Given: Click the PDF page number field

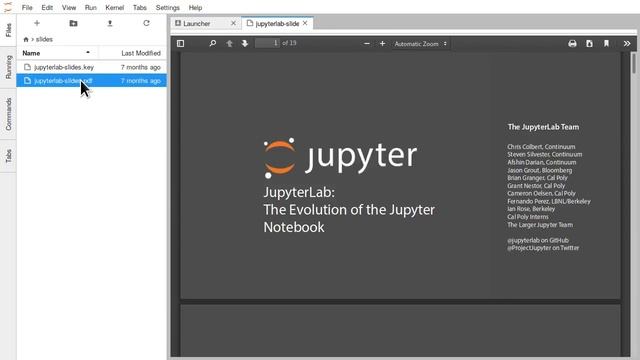Looking at the screenshot, I should [x=267, y=43].
